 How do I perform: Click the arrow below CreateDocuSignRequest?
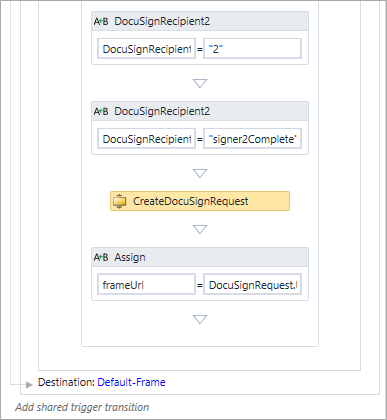tap(200, 229)
